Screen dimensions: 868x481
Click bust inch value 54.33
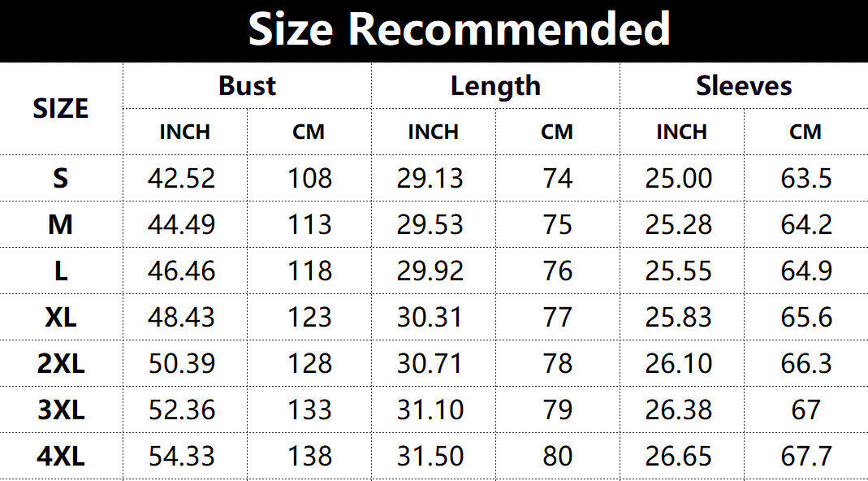(x=182, y=456)
